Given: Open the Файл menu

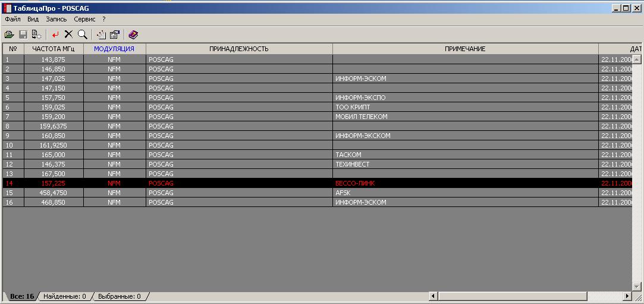Looking at the screenshot, I should (12, 19).
